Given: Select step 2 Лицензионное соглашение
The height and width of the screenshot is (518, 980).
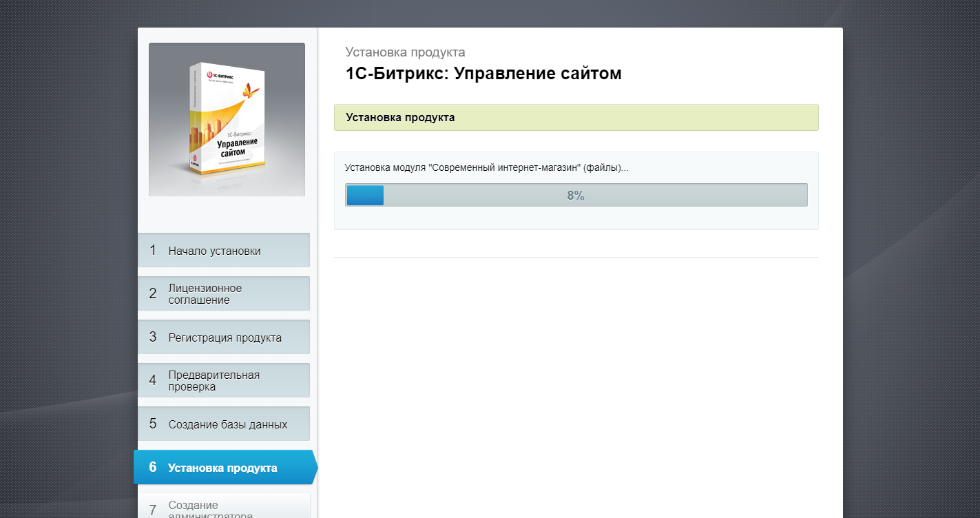Looking at the screenshot, I should click(x=224, y=293).
